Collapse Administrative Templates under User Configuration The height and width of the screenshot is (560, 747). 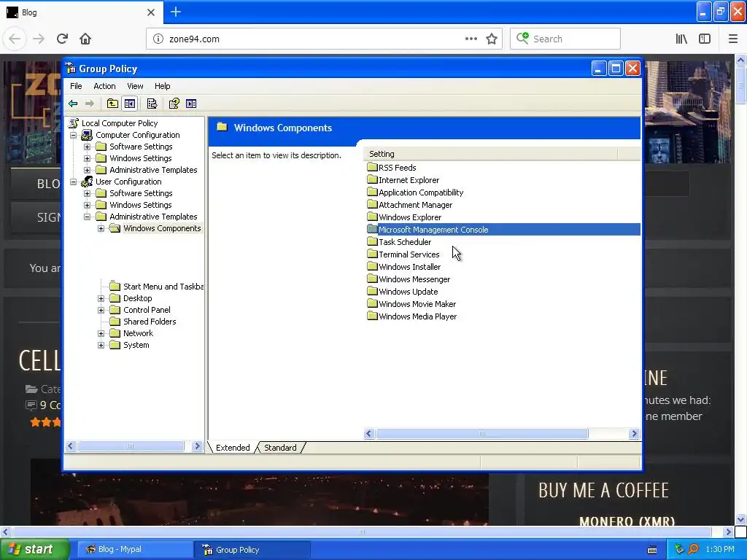tap(88, 217)
